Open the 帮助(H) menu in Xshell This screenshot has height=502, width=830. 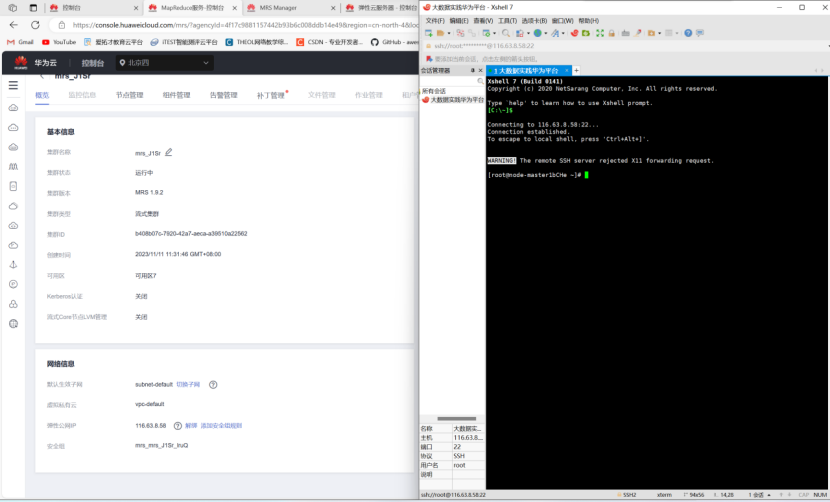point(589,21)
